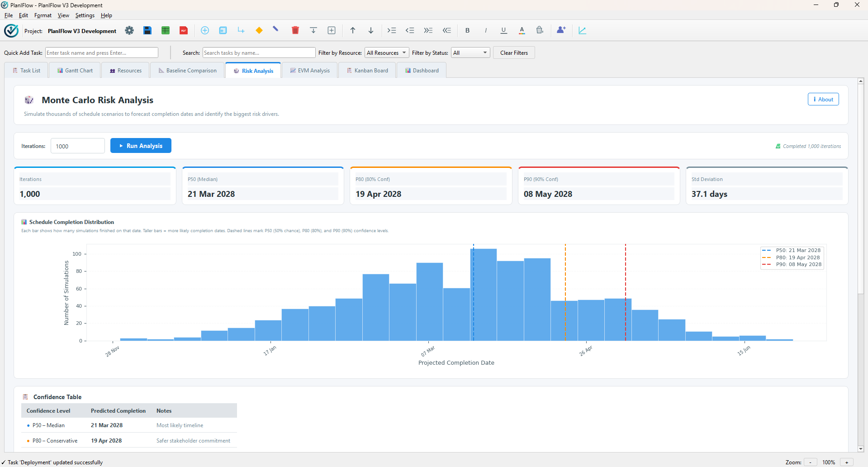Click the 'Most likely timeline' note
868x467 pixels.
point(180,425)
